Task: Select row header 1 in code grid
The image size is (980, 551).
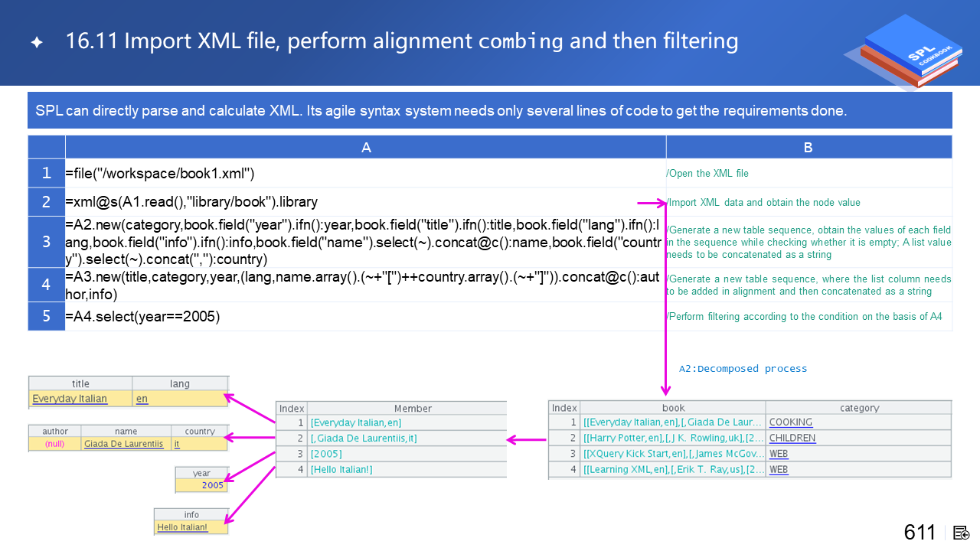Action: 47,174
